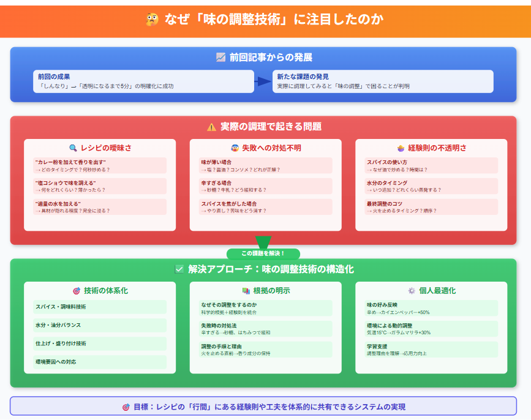The image size is (531, 420).
Task: Select the 水分・油分バランス row
Action: 100,325
